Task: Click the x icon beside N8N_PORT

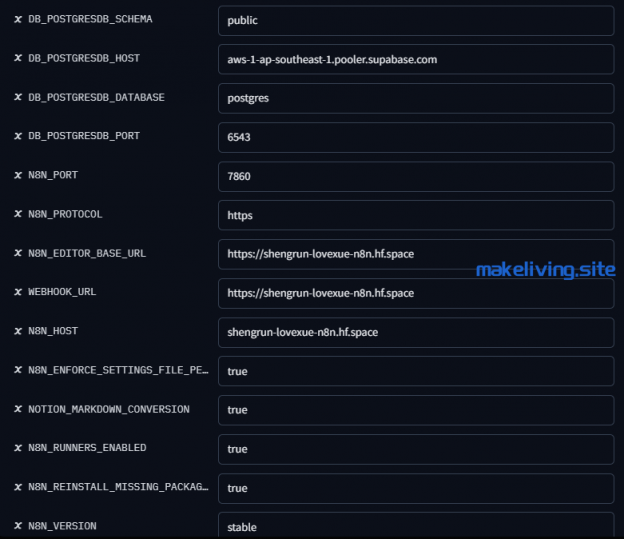Action: [18, 176]
